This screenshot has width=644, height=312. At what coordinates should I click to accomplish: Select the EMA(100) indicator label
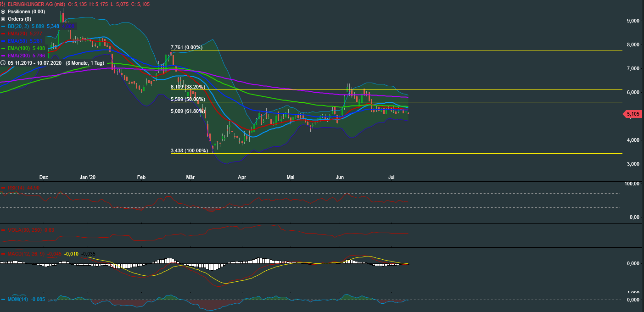point(19,48)
